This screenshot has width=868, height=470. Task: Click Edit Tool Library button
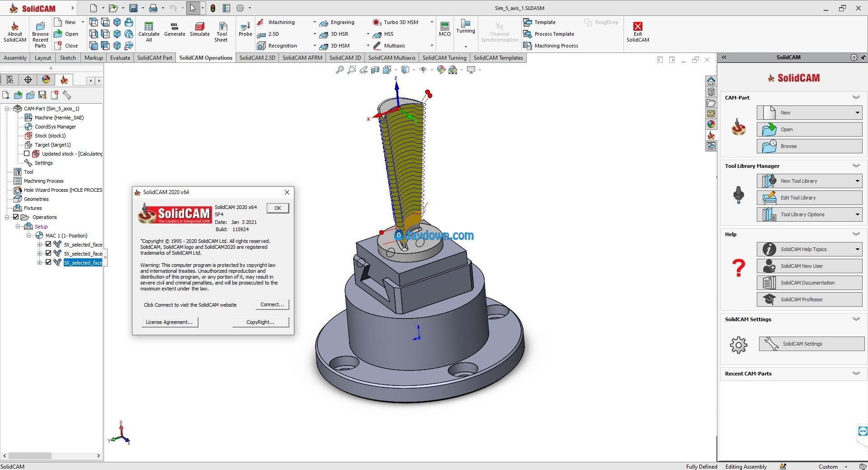pos(809,198)
